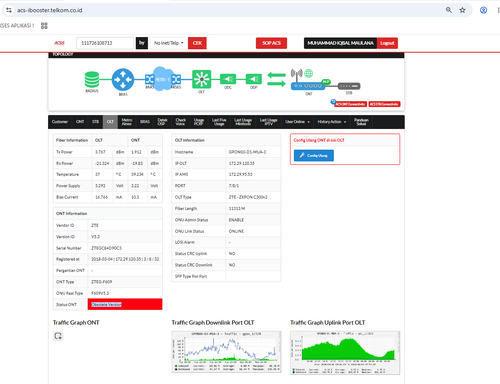The image size is (500, 384).
Task: Click the METRO-E cloud icon
Action: [x=162, y=79]
